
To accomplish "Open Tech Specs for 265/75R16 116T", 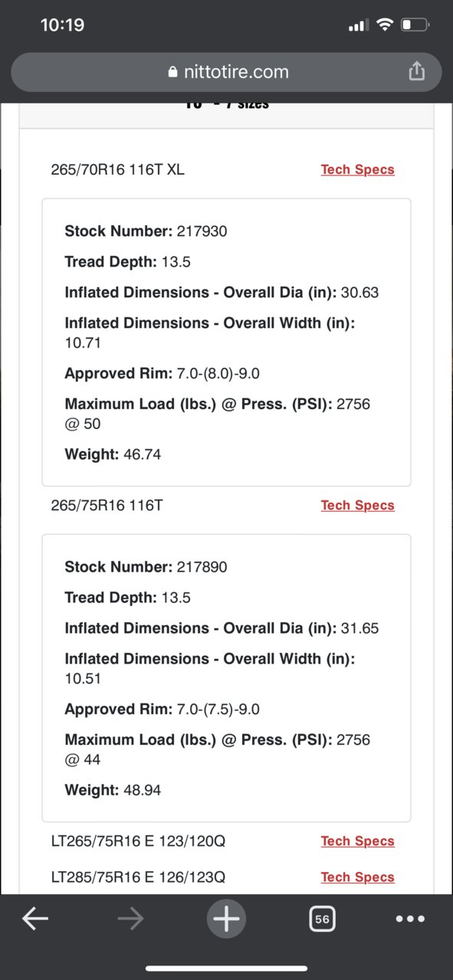I will tap(357, 505).
